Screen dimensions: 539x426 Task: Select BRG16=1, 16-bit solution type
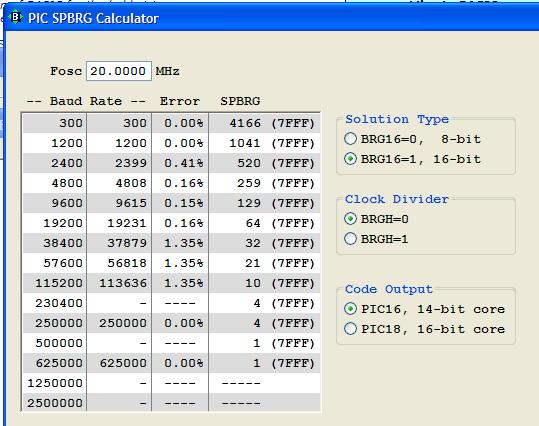pos(412,159)
